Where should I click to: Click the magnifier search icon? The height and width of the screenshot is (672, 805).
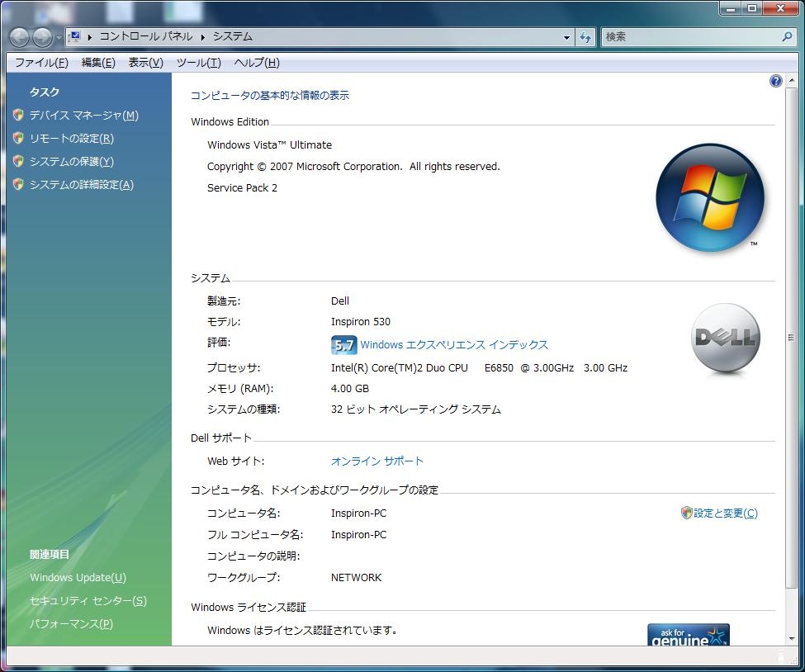coord(787,37)
